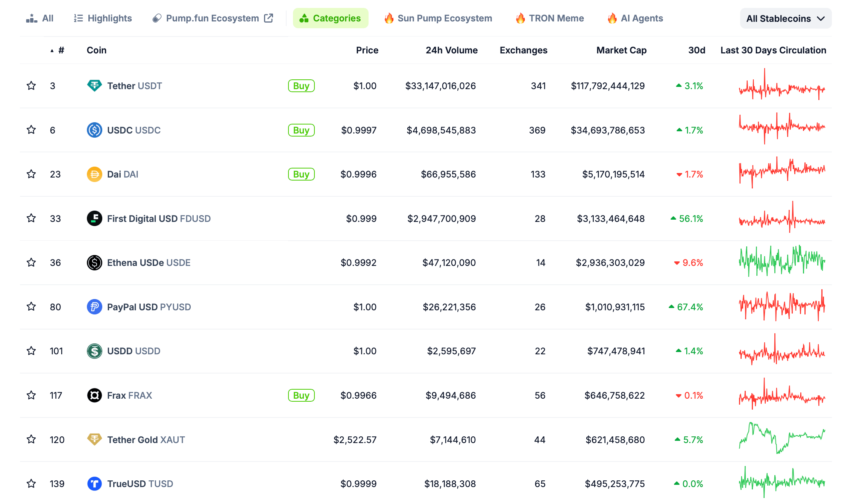The height and width of the screenshot is (504, 865).
Task: Click the Tether logo icon
Action: (94, 86)
